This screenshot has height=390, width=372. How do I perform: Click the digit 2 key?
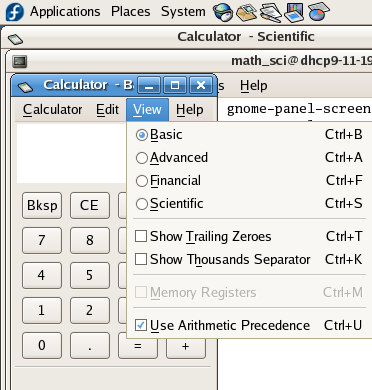click(x=90, y=311)
